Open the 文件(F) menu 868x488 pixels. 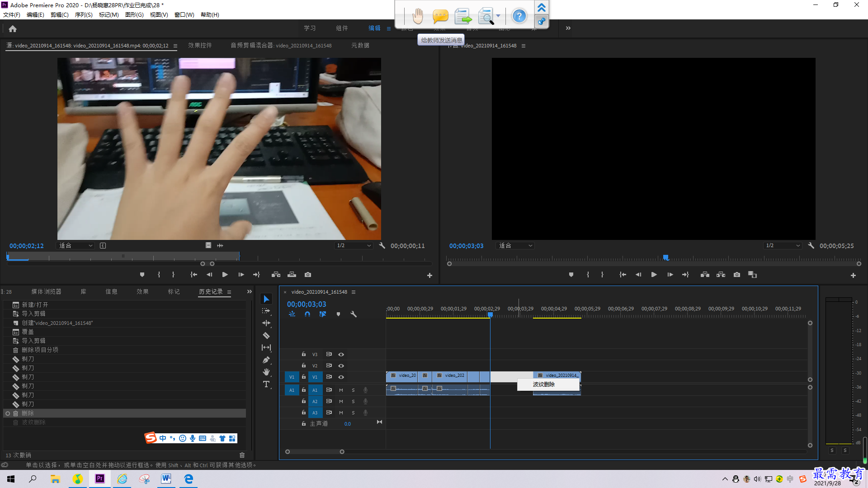click(x=12, y=14)
